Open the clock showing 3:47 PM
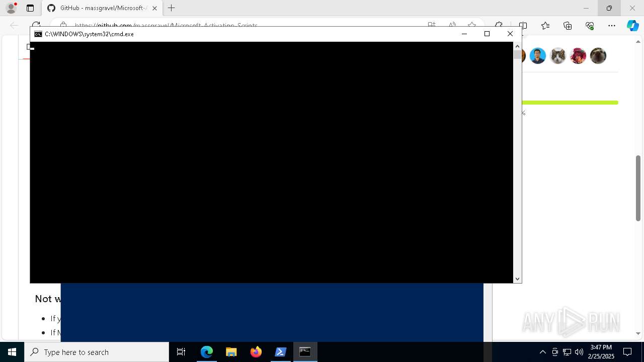The width and height of the screenshot is (644, 362). 601,352
